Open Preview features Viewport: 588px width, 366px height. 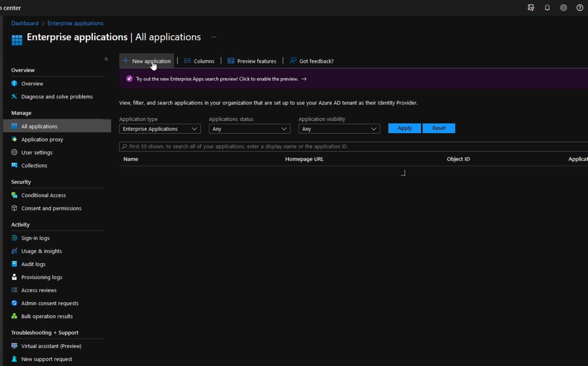click(x=252, y=61)
